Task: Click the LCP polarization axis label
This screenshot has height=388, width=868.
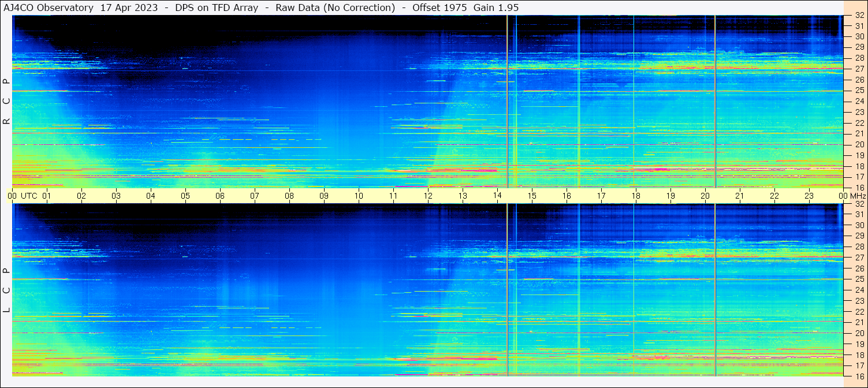Action: click(6, 290)
